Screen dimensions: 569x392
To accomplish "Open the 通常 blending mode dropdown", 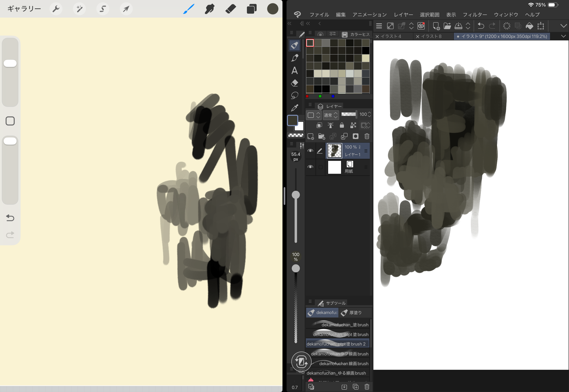I will pyautogui.click(x=331, y=115).
